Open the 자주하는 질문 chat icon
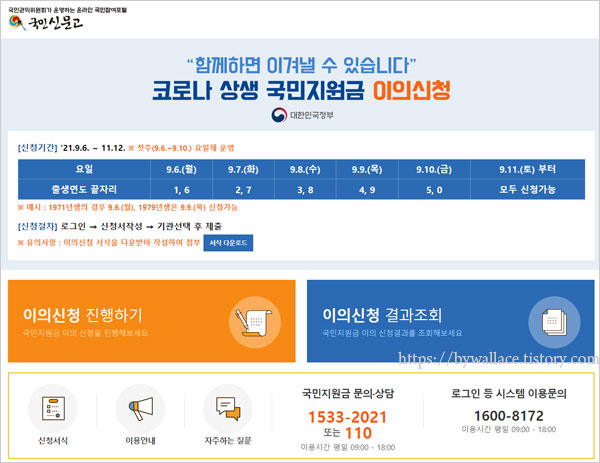 point(228,409)
